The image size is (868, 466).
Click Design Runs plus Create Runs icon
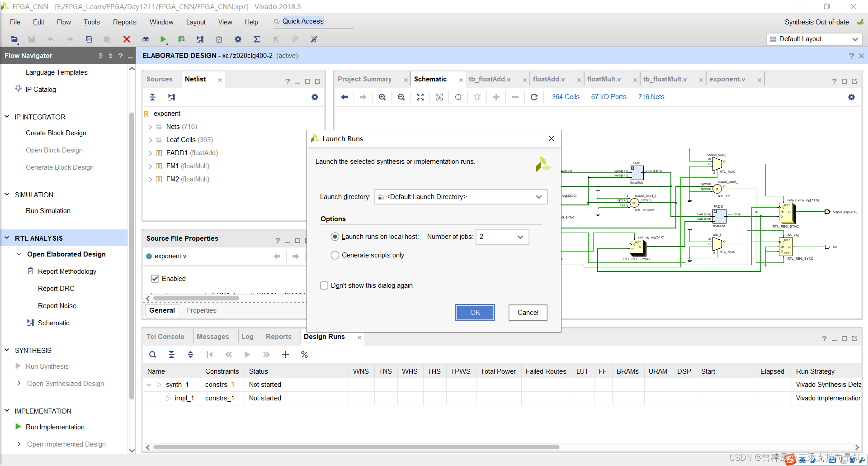click(x=285, y=355)
